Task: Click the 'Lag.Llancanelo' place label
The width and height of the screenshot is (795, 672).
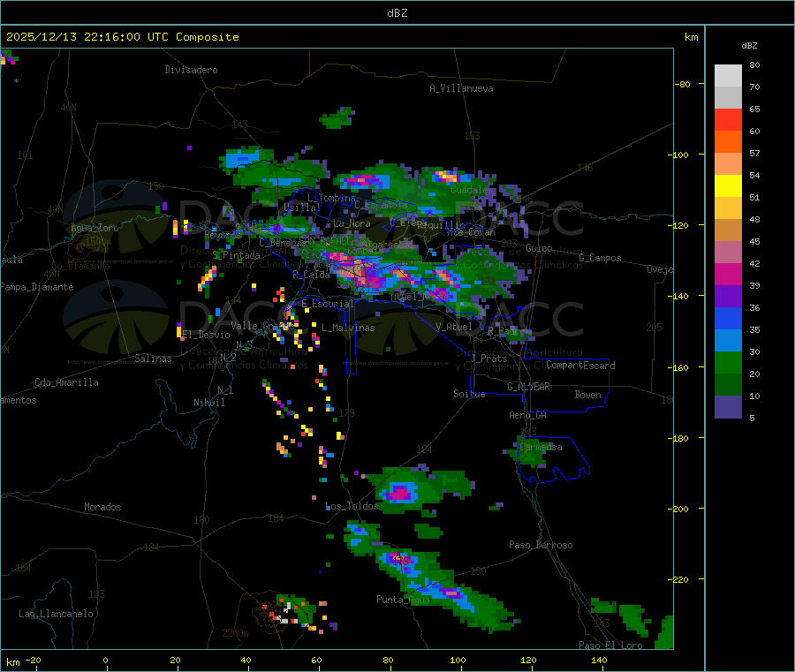Action: (x=56, y=614)
